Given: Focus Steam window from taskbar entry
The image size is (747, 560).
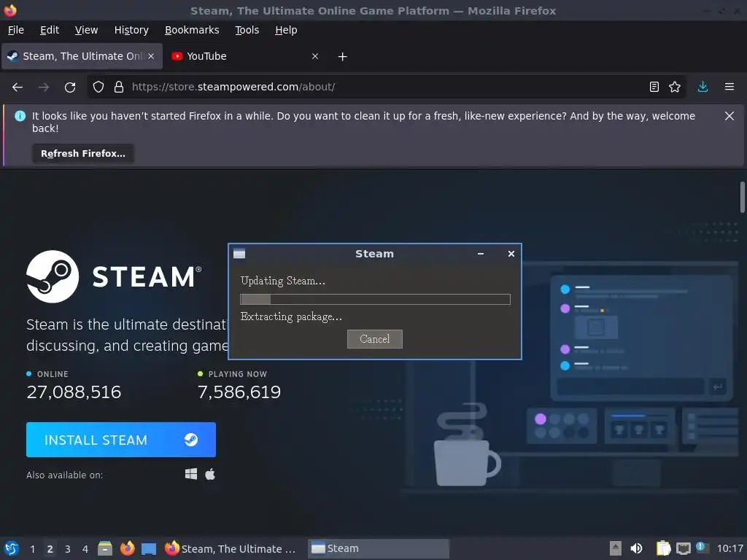Looking at the screenshot, I should point(379,548).
